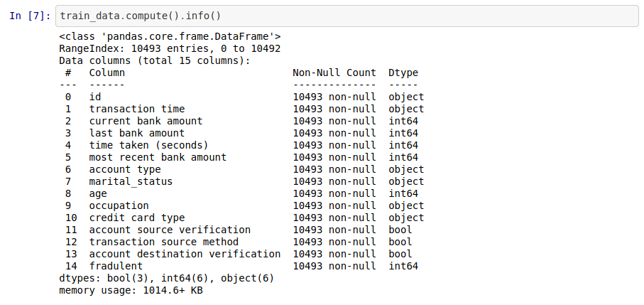Image resolution: width=644 pixels, height=305 pixels.
Task: Click the 'current bank amount' column name
Action: (146, 121)
